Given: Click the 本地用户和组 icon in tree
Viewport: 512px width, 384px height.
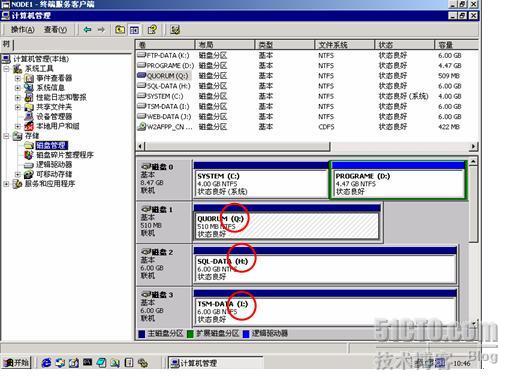Looking at the screenshot, I should pos(29,126).
